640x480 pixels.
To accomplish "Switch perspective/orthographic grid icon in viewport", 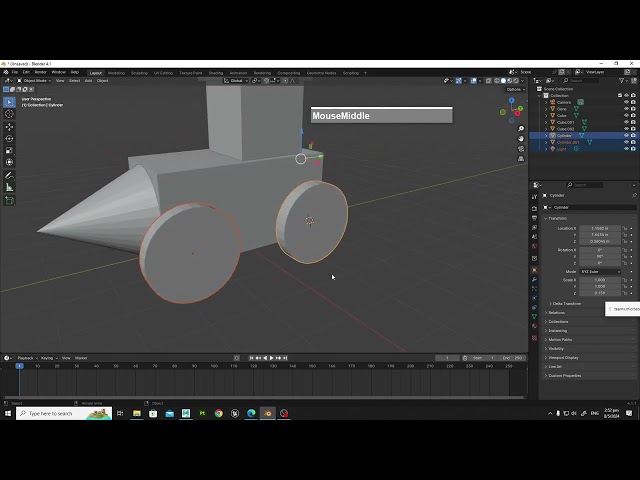I will (x=521, y=159).
